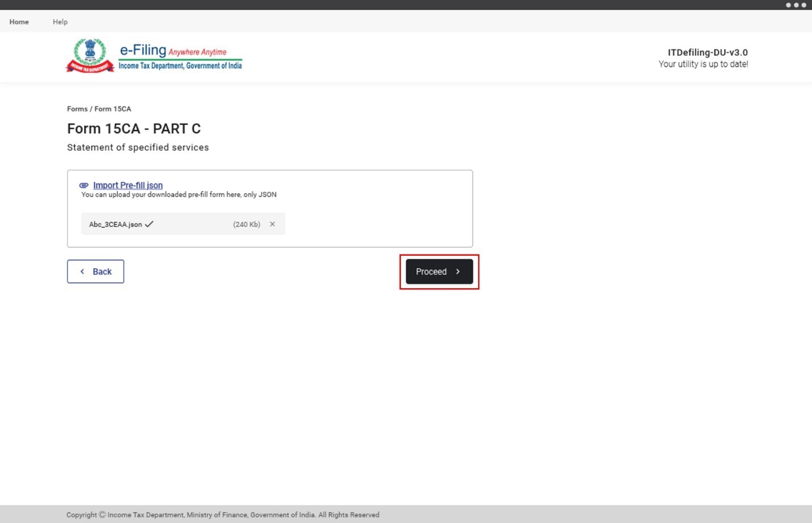Click the window three-dot control
Viewport: 812px width, 523px height.
tap(796, 5)
